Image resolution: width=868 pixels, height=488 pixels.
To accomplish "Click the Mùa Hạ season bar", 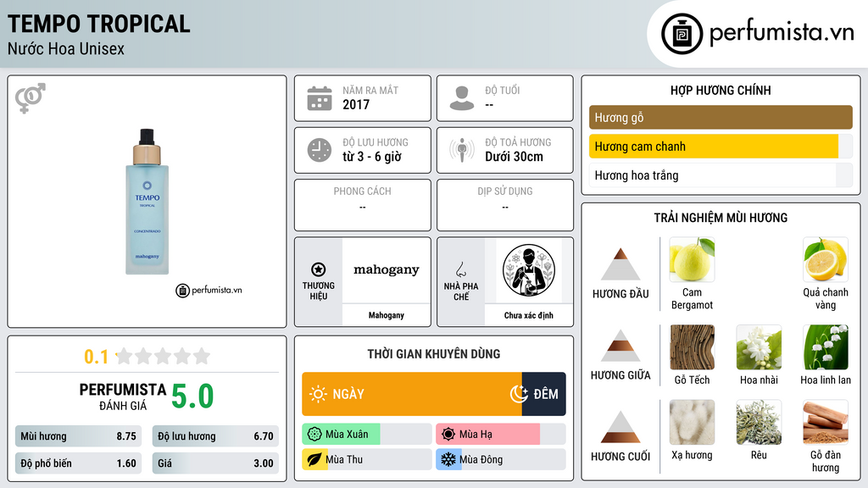I will pyautogui.click(x=500, y=435).
